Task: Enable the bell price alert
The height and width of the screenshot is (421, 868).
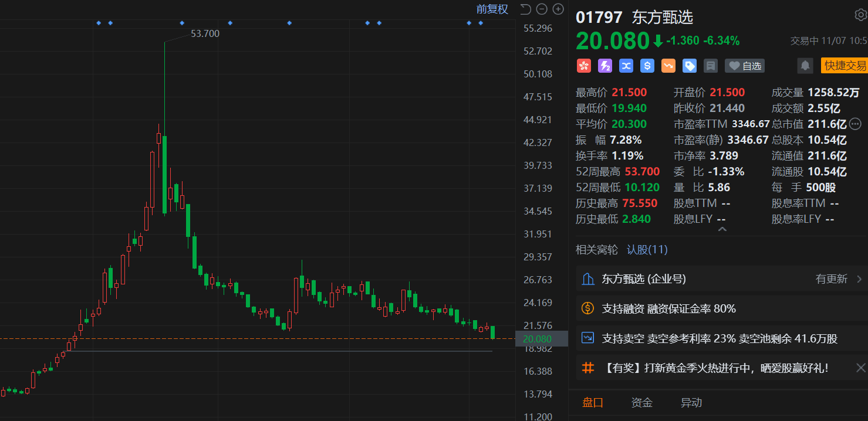Action: point(805,66)
